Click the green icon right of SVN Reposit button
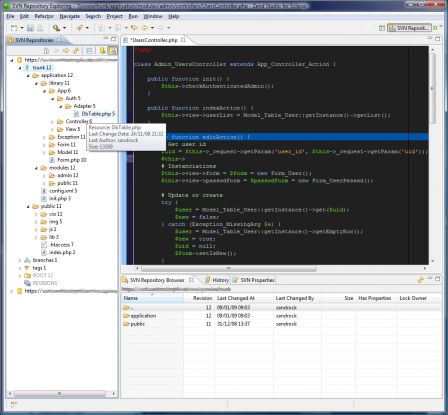 click(x=435, y=28)
